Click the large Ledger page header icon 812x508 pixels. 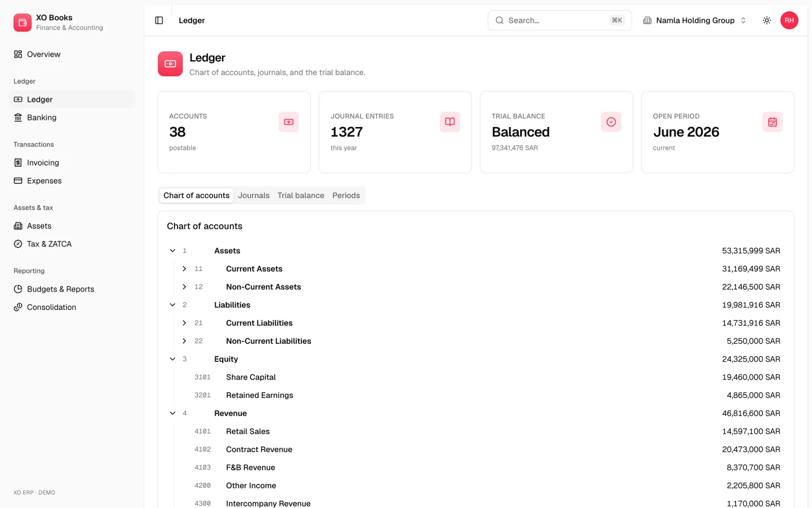coord(170,64)
